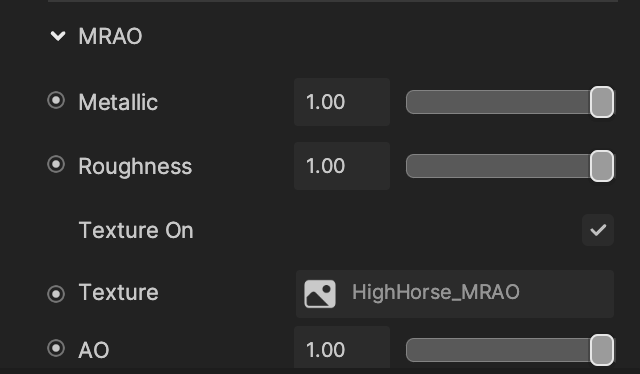Click the Roughness property label
Screen dimensions: 640x374
tap(135, 167)
